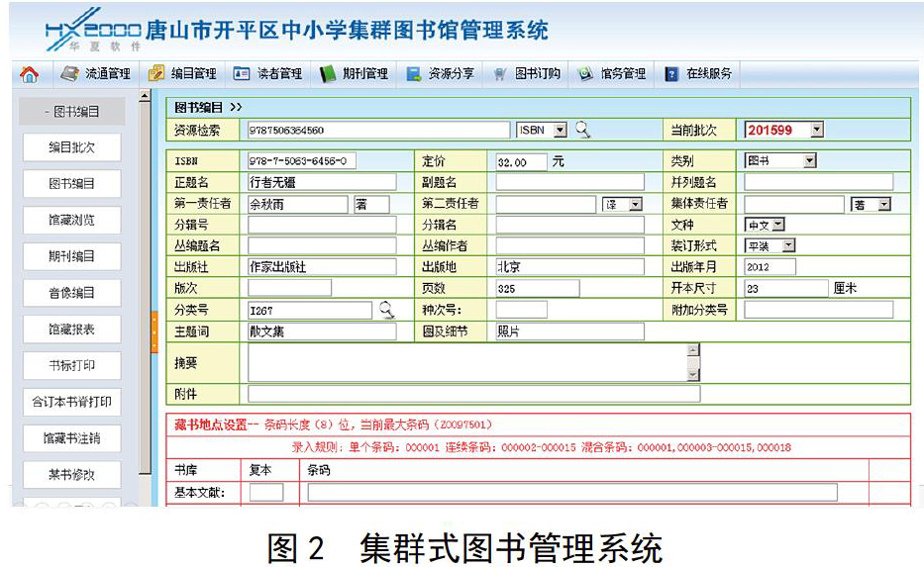Image resolution: width=924 pixels, height=567 pixels.
Task: Open the 读者管理 menu
Action: click(280, 73)
